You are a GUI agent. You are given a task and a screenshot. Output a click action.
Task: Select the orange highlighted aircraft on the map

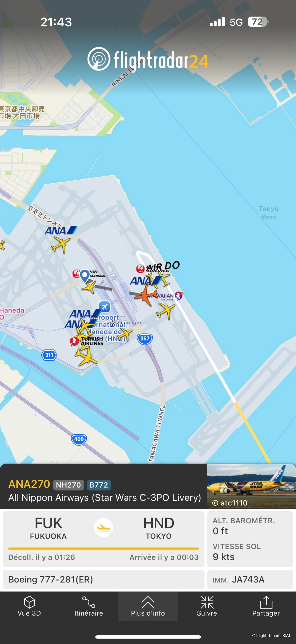click(146, 295)
